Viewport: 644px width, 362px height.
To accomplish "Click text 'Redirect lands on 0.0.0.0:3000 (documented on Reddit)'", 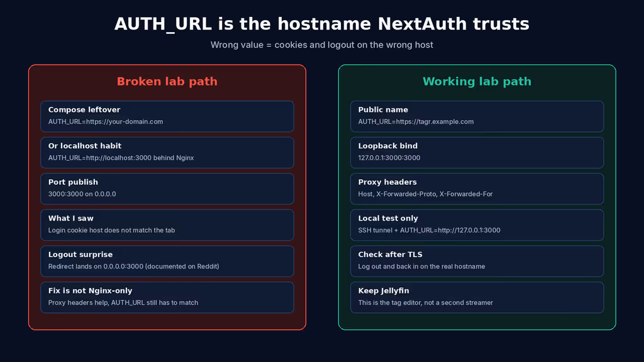I will [133, 266].
